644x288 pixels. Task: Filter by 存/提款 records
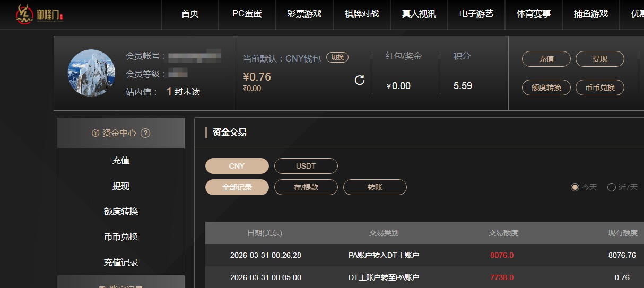pyautogui.click(x=306, y=187)
